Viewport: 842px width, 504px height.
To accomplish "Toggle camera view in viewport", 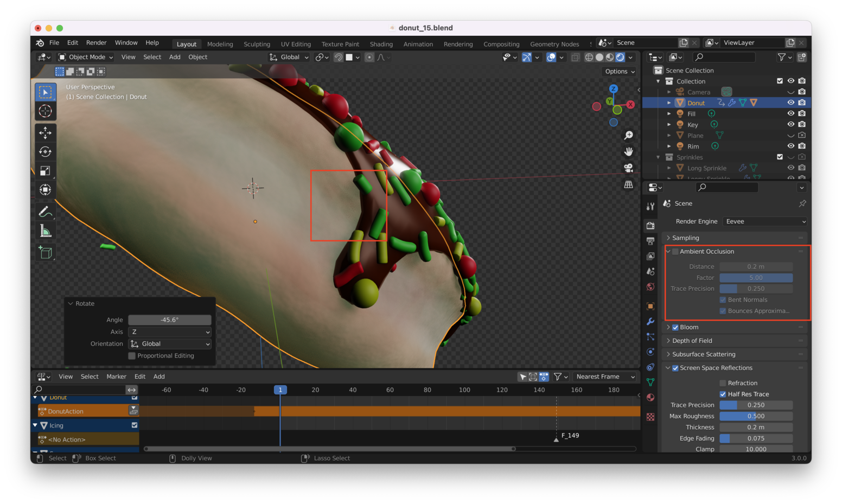I will [x=628, y=168].
